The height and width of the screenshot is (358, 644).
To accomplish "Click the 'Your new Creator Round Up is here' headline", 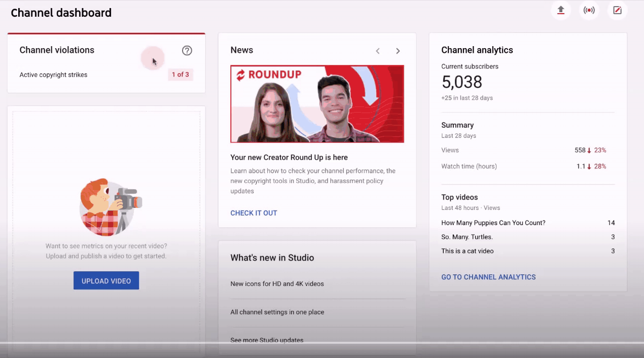I will pyautogui.click(x=289, y=158).
